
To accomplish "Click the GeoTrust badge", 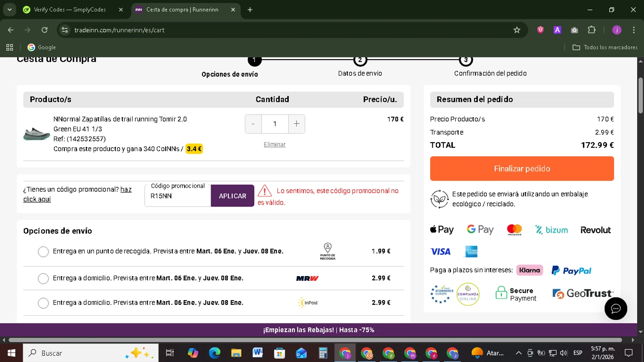I will pos(583,294).
